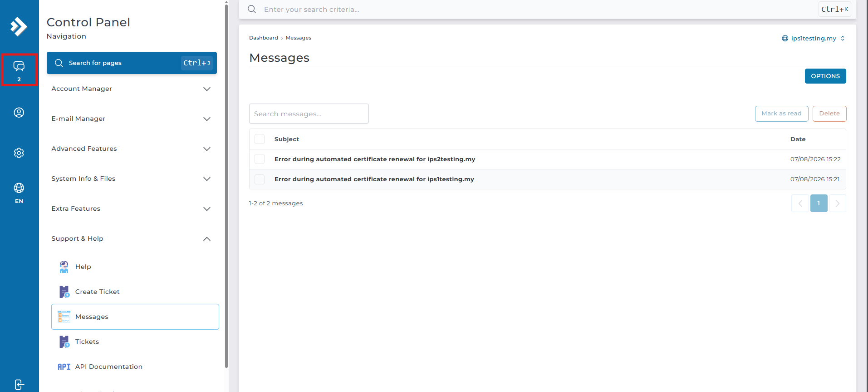Expand the Account Manager section
The height and width of the screenshot is (392, 868).
click(x=132, y=89)
